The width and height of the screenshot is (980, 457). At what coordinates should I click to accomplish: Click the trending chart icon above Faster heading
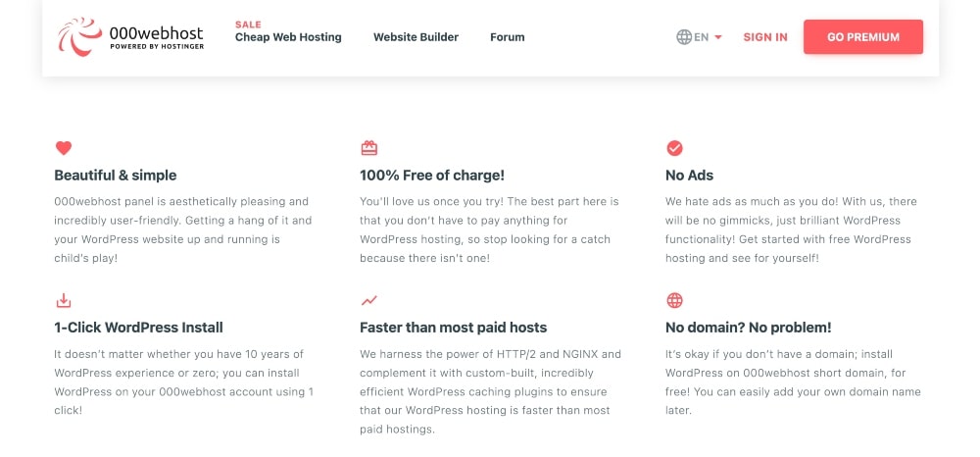[369, 300]
